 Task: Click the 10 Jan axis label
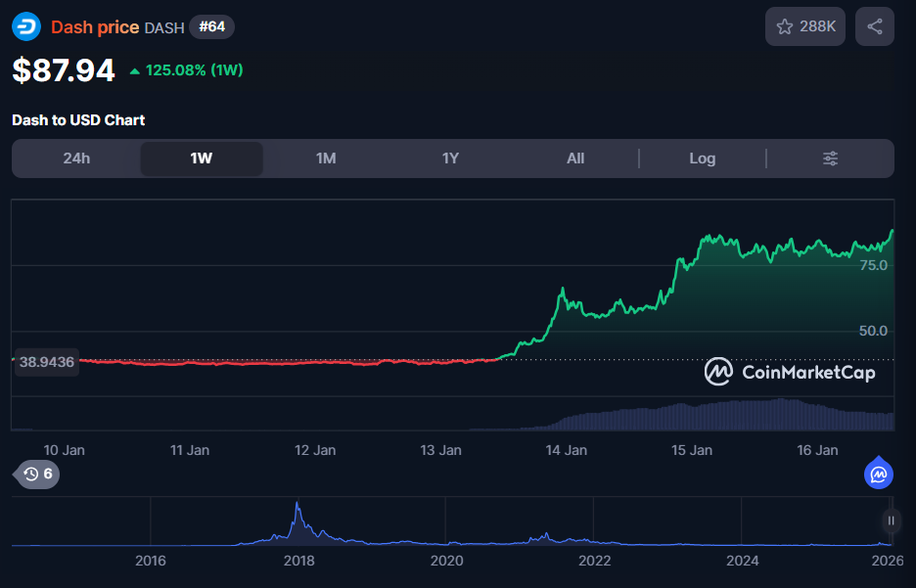coord(65,450)
